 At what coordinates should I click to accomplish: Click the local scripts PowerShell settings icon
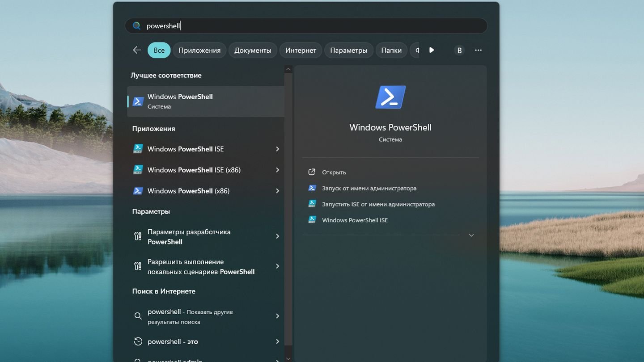pyautogui.click(x=138, y=266)
